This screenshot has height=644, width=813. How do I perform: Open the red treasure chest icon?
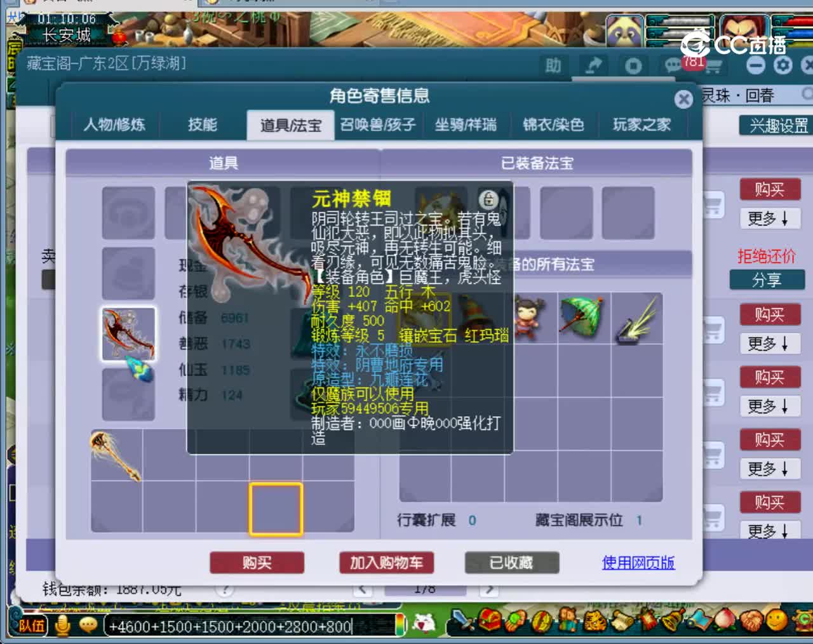pyautogui.click(x=489, y=621)
